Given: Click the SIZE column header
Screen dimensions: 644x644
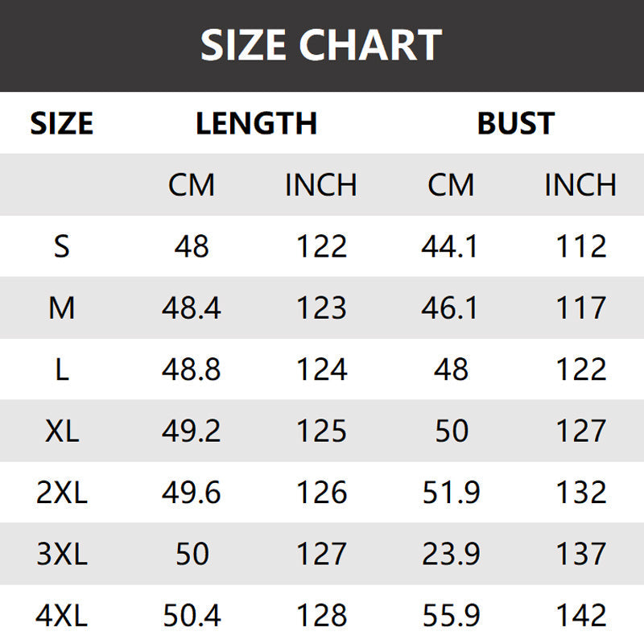Looking at the screenshot, I should [62, 123].
